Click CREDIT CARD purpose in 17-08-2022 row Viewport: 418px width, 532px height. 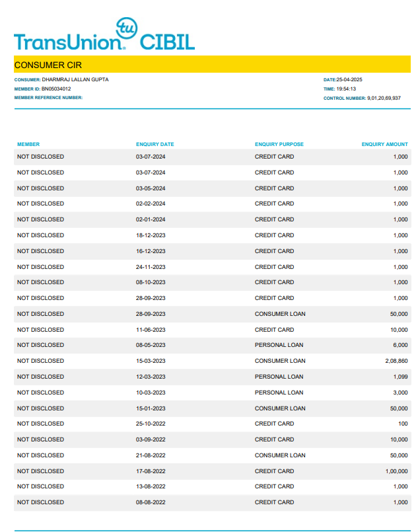[274, 471]
